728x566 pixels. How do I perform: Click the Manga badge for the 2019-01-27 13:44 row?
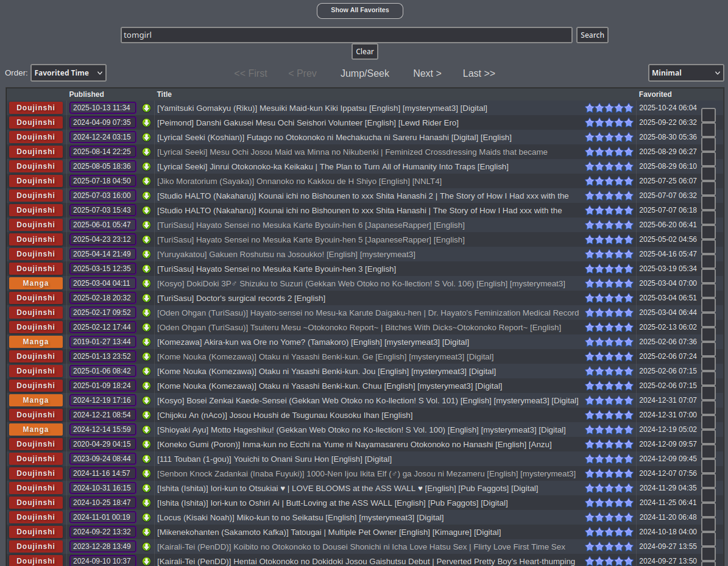pos(36,342)
